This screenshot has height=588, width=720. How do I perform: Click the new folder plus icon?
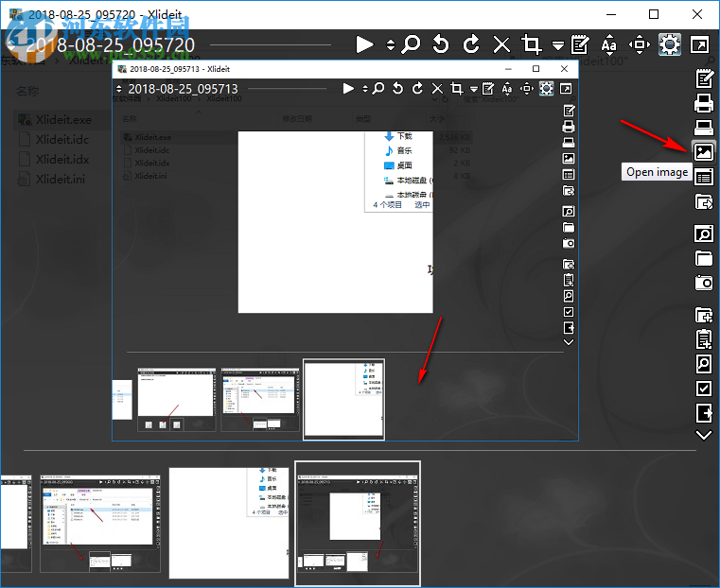704,315
